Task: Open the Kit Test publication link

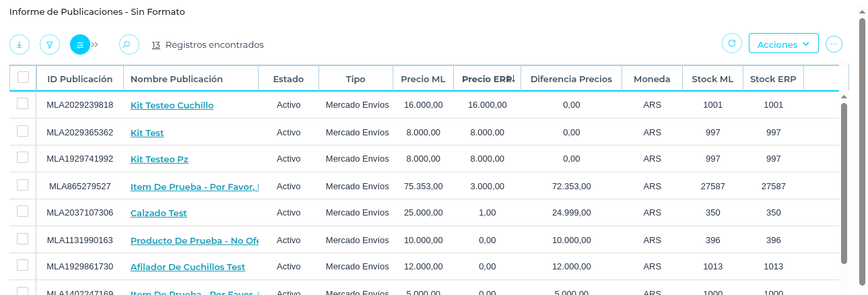Action: click(147, 133)
